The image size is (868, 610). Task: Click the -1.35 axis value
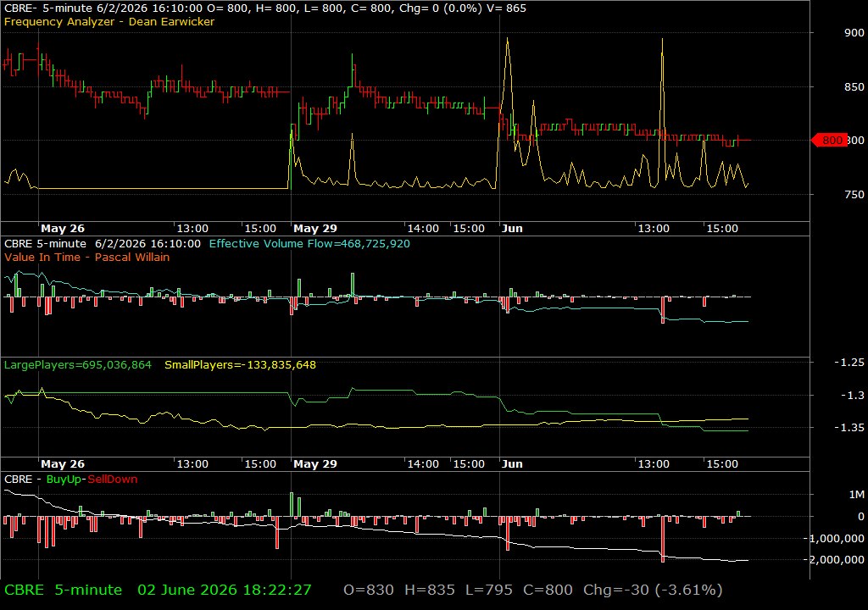point(849,427)
